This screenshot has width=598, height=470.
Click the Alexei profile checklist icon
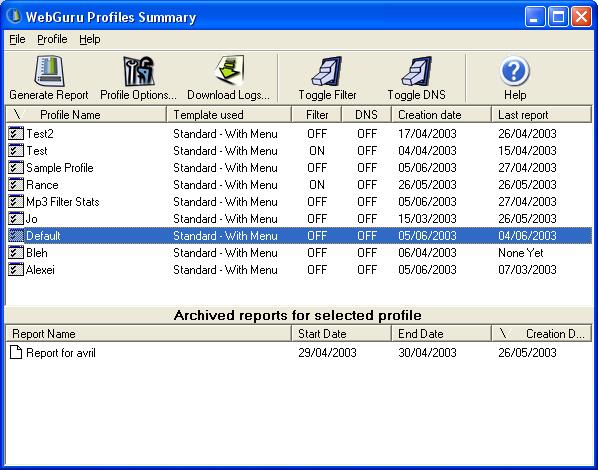point(16,270)
